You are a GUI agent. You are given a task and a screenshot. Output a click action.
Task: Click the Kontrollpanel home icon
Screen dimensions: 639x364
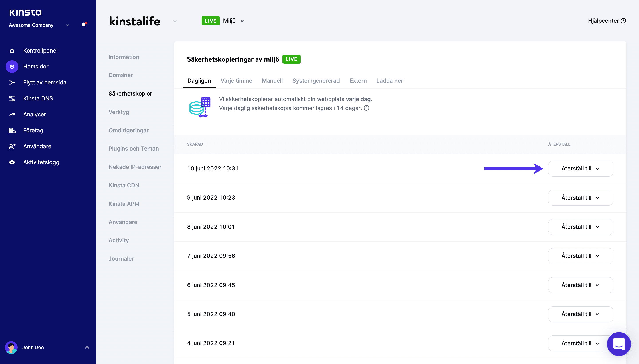[12, 51]
